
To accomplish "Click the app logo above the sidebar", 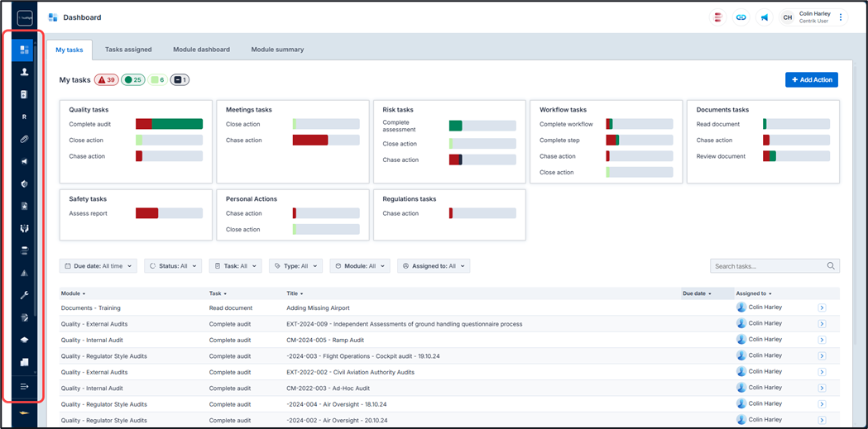I will coord(24,17).
